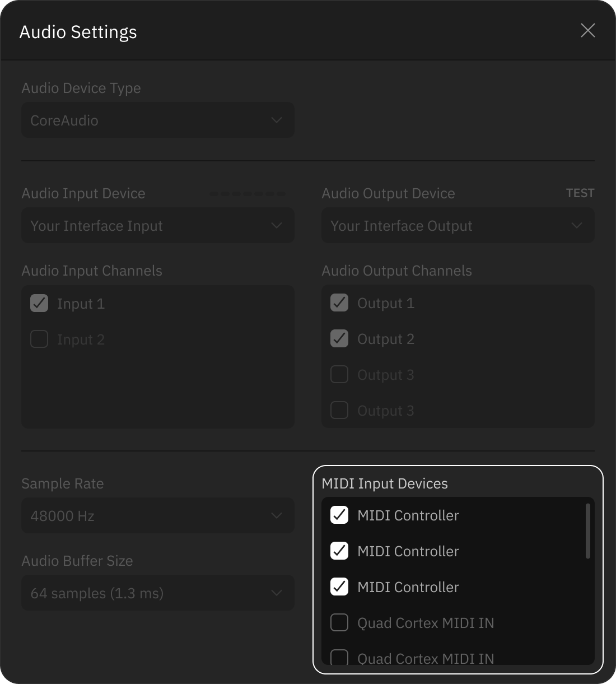Screen dimensions: 616x684
Task: Uncheck the third MIDI Controller device
Action: [339, 587]
